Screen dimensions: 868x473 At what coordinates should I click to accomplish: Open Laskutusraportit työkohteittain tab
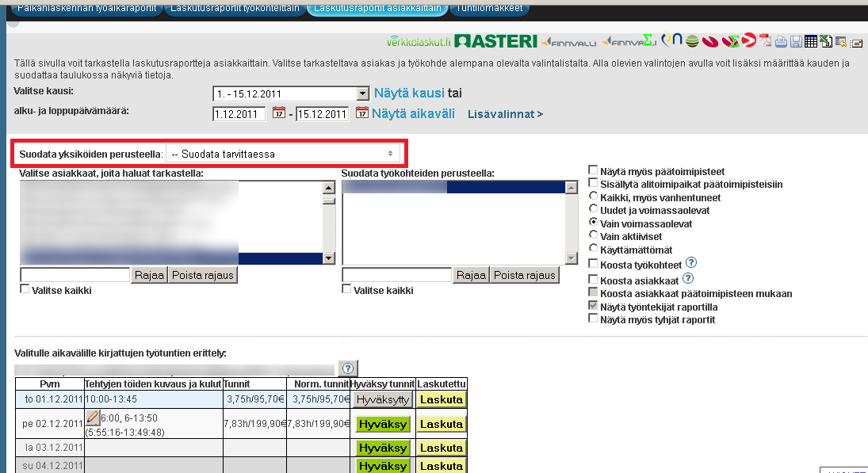tap(234, 9)
